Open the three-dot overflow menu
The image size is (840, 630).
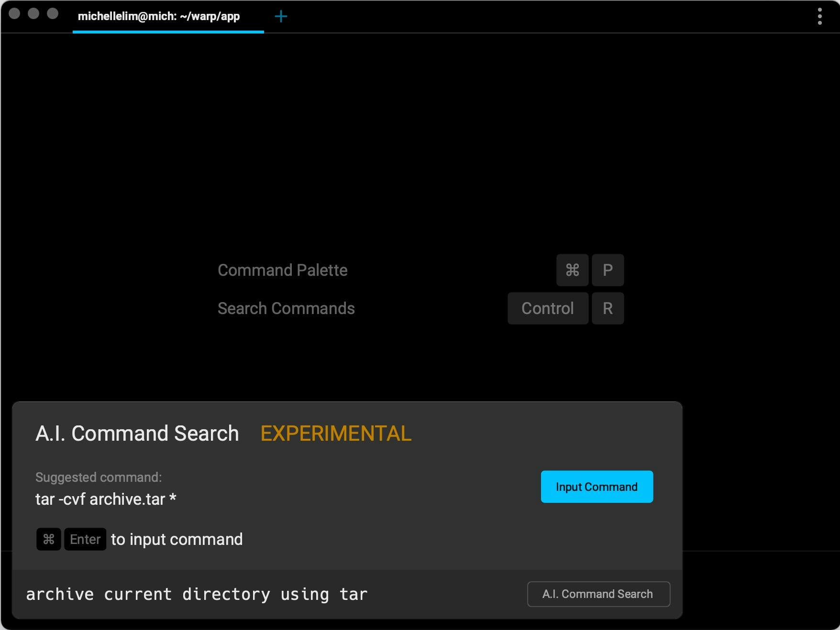coord(820,17)
